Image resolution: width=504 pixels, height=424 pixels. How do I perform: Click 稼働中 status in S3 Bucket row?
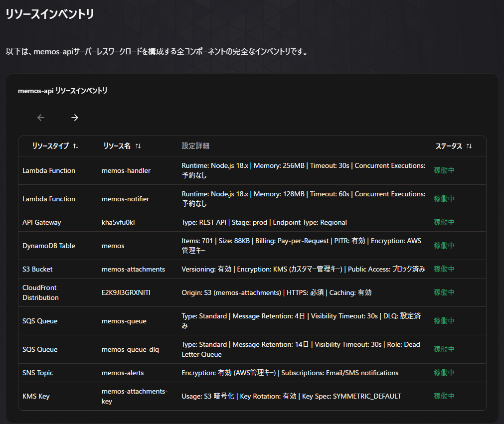[x=444, y=269]
